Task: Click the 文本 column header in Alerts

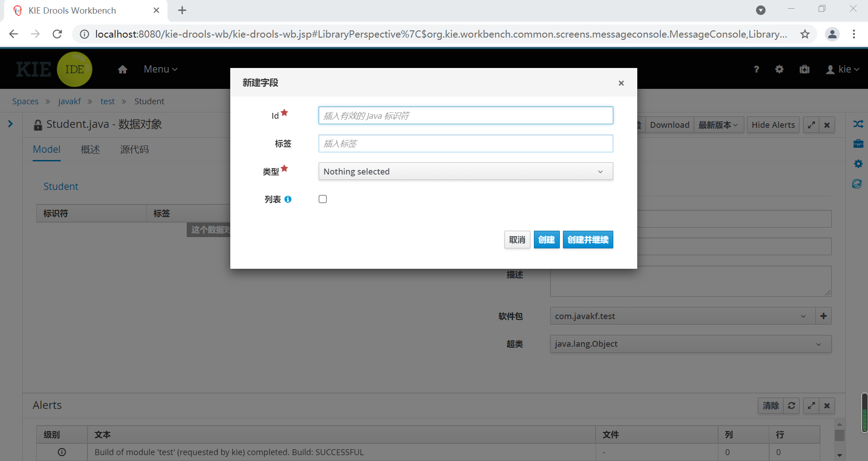Action: tap(341, 435)
